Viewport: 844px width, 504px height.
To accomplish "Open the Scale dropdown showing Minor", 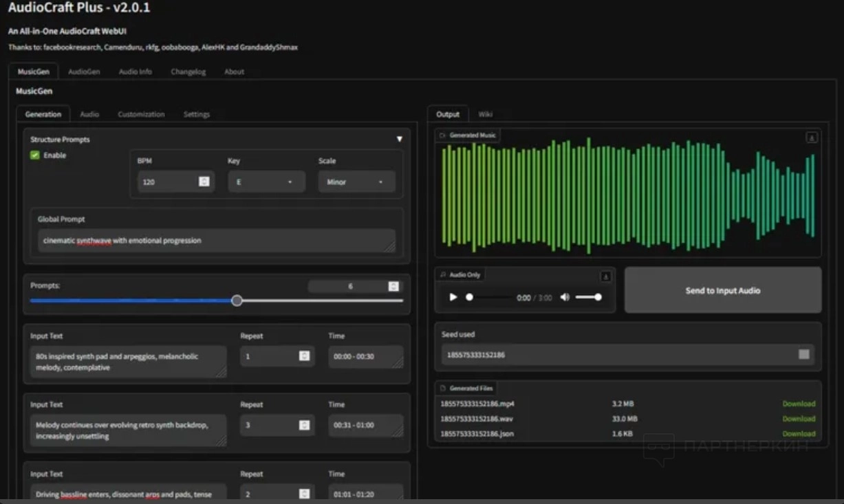I will click(356, 182).
